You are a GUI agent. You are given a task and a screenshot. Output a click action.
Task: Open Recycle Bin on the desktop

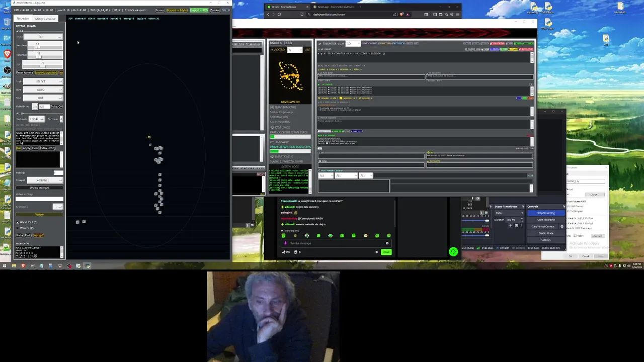coord(7,22)
